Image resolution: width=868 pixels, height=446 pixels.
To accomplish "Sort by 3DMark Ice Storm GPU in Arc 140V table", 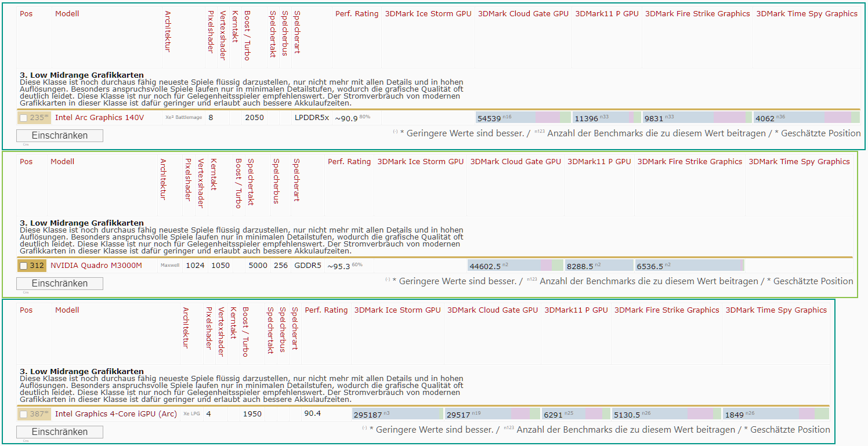I will [428, 13].
